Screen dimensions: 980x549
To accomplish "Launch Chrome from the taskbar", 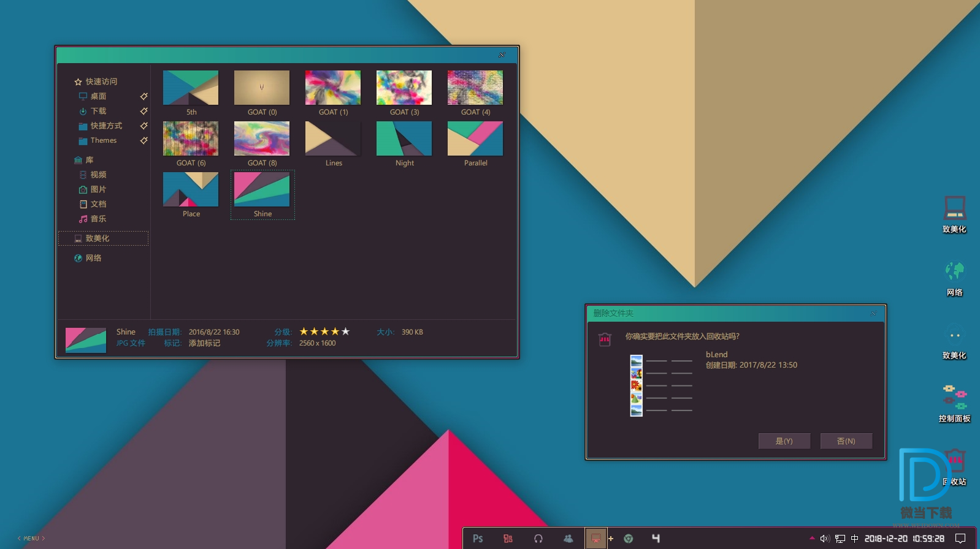I will click(628, 539).
